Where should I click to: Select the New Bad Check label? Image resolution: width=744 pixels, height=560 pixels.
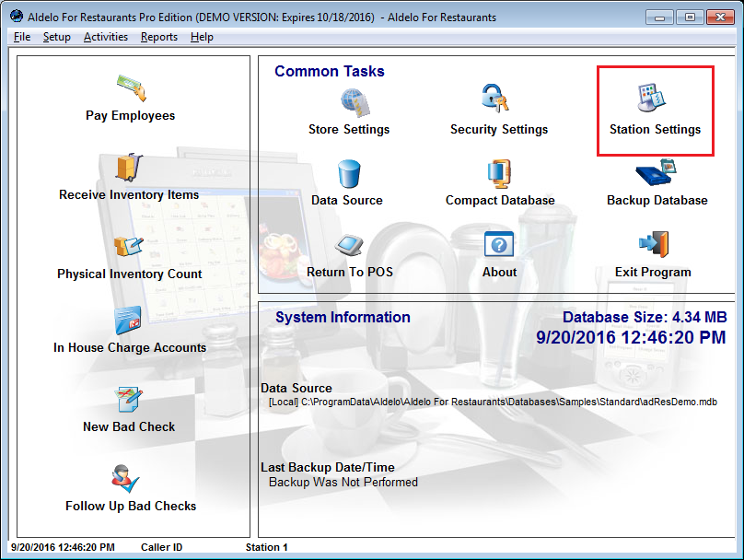coord(129,426)
